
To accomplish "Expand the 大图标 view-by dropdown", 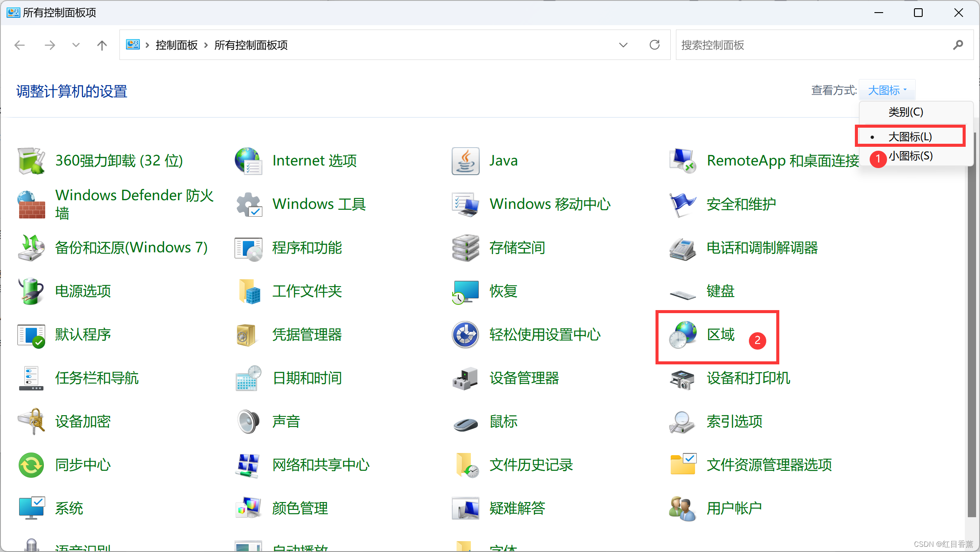I will point(887,90).
